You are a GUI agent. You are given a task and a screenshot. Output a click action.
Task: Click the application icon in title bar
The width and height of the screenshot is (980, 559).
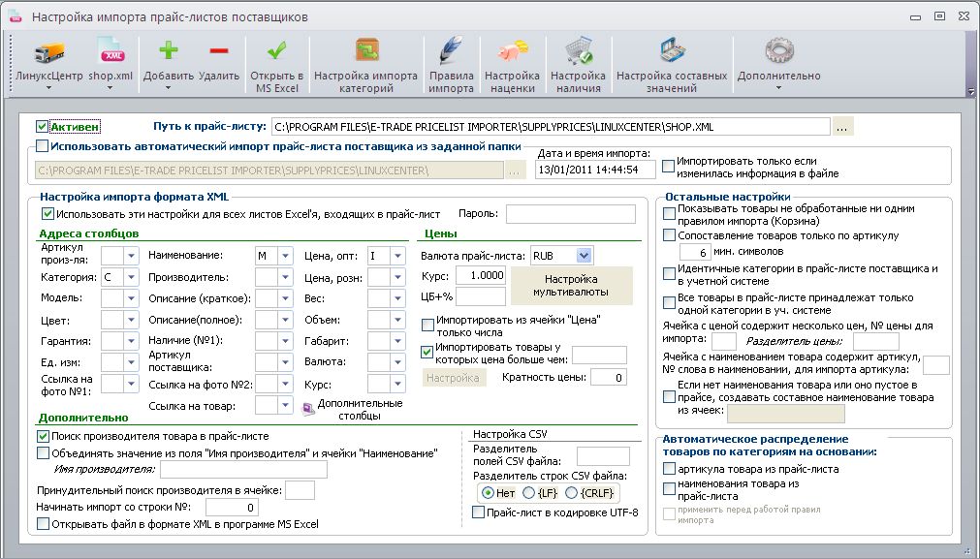[15, 16]
